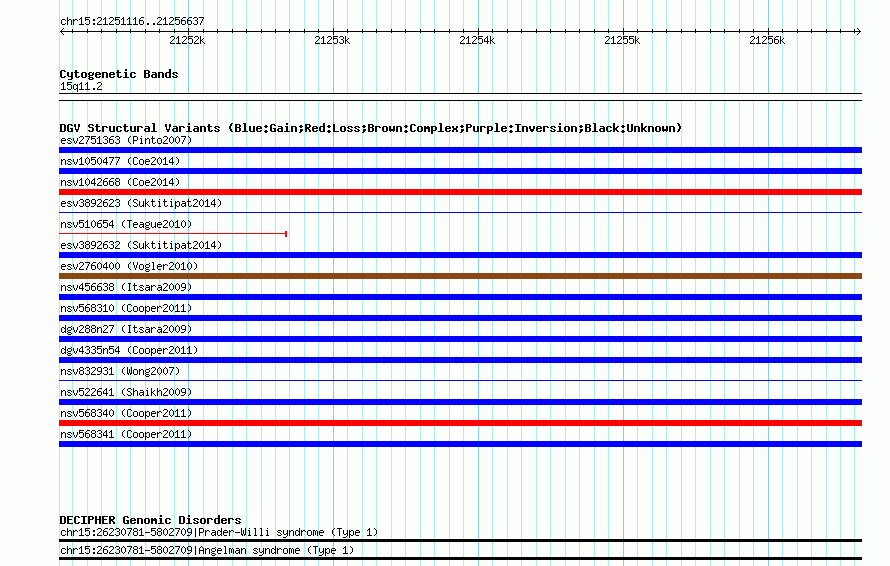Select the esv2760400 (Vogler2010) label

tap(129, 266)
